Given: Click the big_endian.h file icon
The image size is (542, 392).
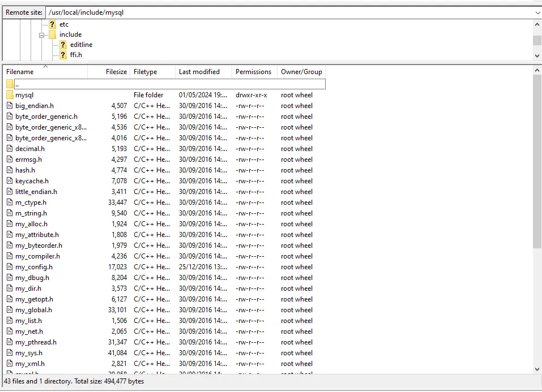Looking at the screenshot, I should [10, 106].
